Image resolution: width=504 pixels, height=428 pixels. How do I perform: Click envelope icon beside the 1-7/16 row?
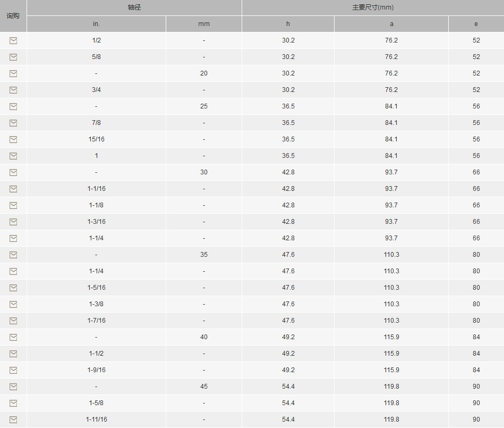point(13,321)
